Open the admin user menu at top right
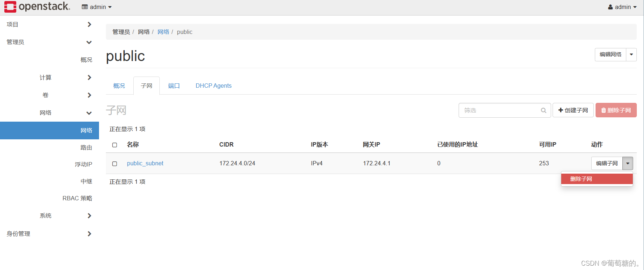Screen dimensions: 644x270 tap(622, 7)
